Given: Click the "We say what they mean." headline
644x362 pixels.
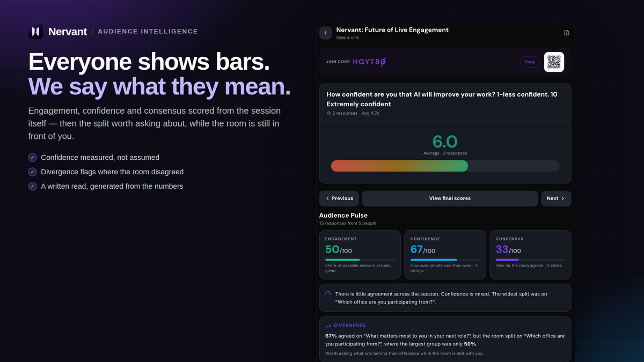Looking at the screenshot, I should pyautogui.click(x=159, y=87).
